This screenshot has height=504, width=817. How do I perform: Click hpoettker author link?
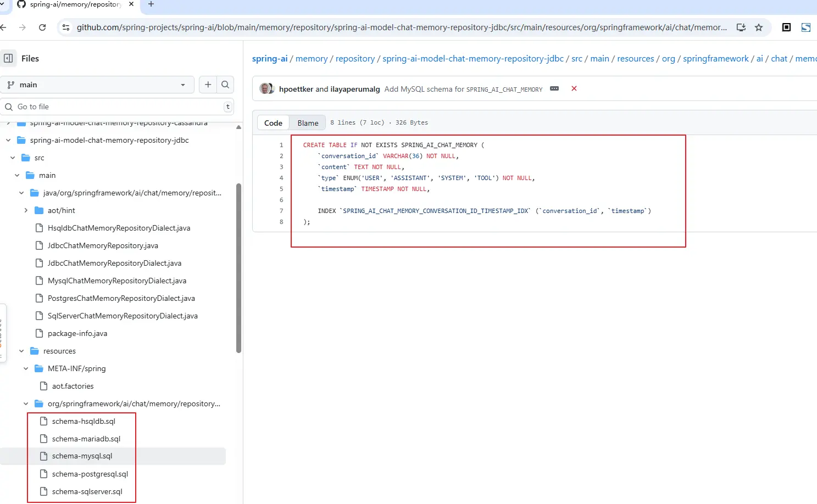click(296, 89)
